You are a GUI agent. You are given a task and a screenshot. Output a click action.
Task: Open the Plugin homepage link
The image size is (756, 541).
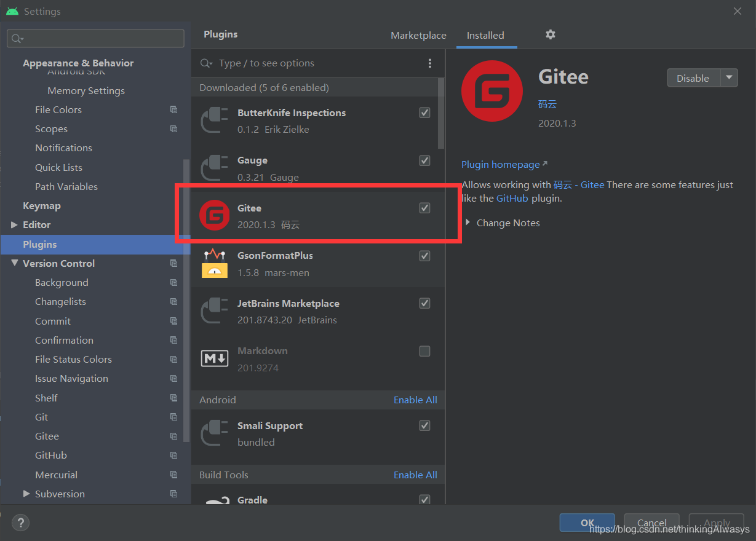(504, 164)
